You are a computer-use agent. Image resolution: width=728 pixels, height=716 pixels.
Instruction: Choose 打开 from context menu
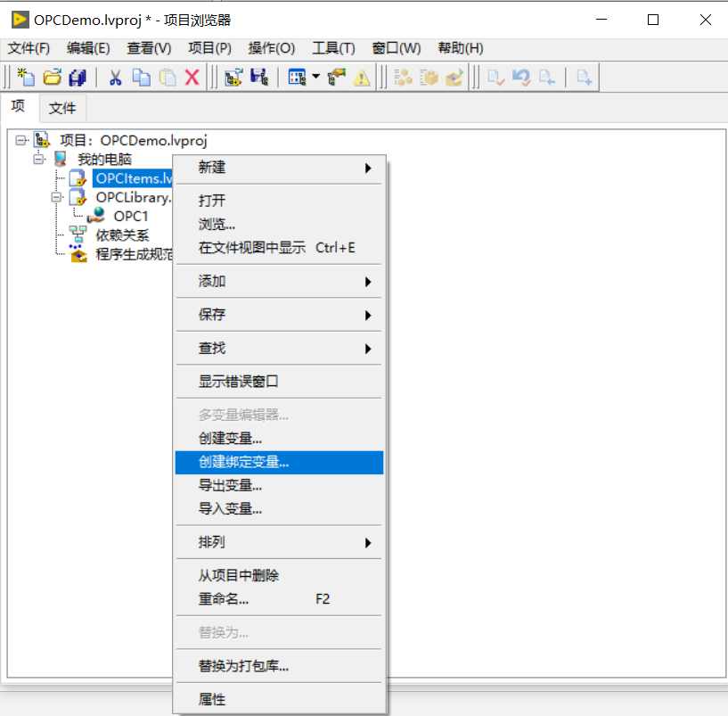tap(280, 201)
